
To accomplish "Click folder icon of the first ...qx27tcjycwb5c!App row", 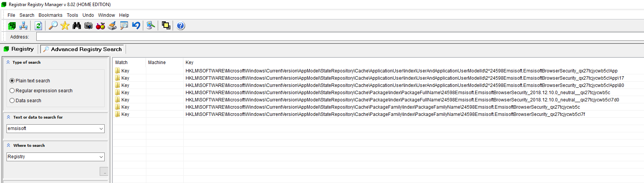I will pos(118,71).
